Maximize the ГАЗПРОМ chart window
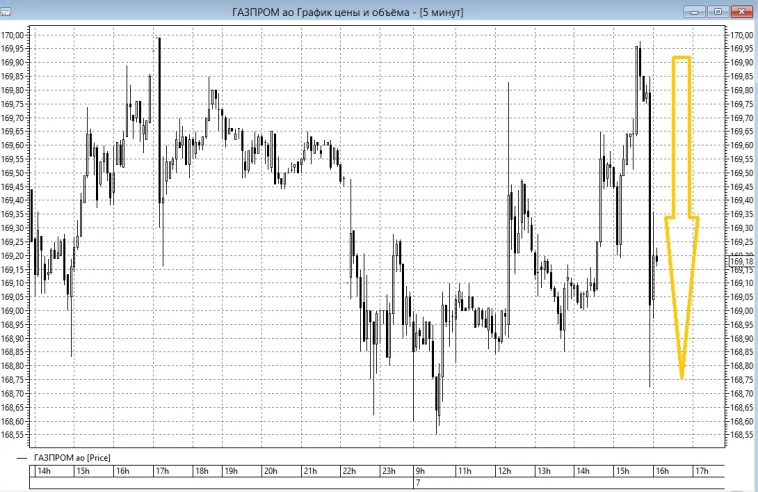Image resolution: width=758 pixels, height=492 pixels. (x=718, y=12)
